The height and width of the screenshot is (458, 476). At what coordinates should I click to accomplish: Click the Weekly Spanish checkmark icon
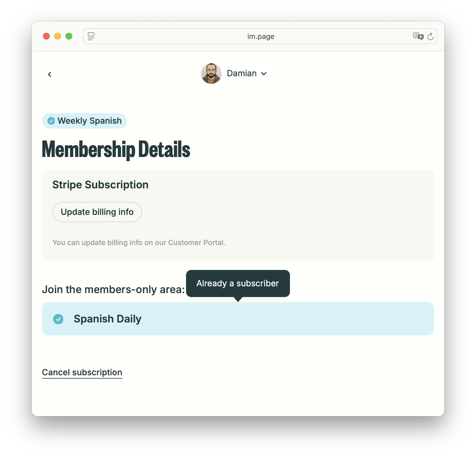tap(51, 121)
